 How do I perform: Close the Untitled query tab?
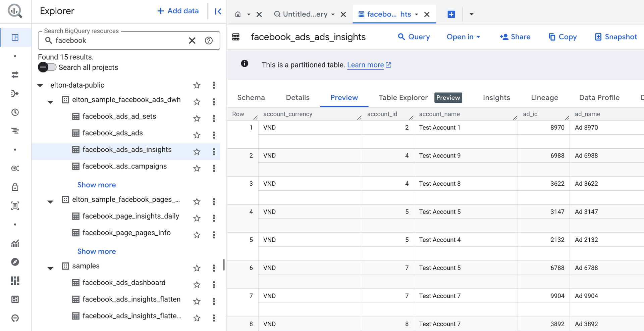(x=343, y=14)
